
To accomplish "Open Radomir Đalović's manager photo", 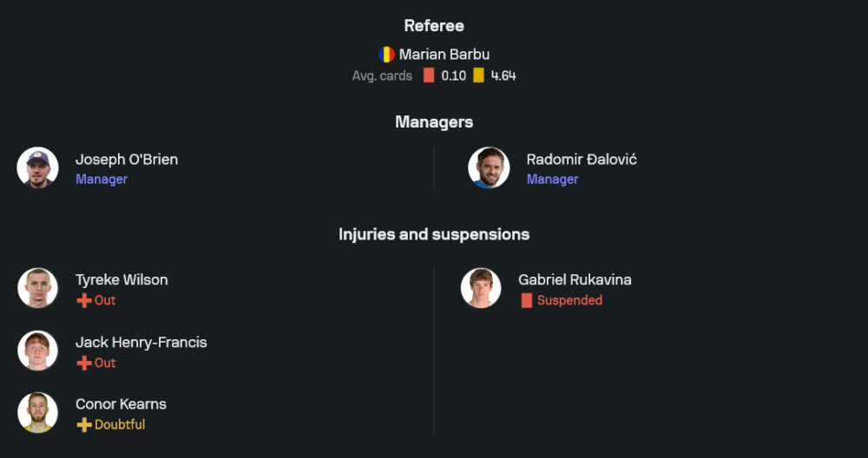I will coord(489,167).
